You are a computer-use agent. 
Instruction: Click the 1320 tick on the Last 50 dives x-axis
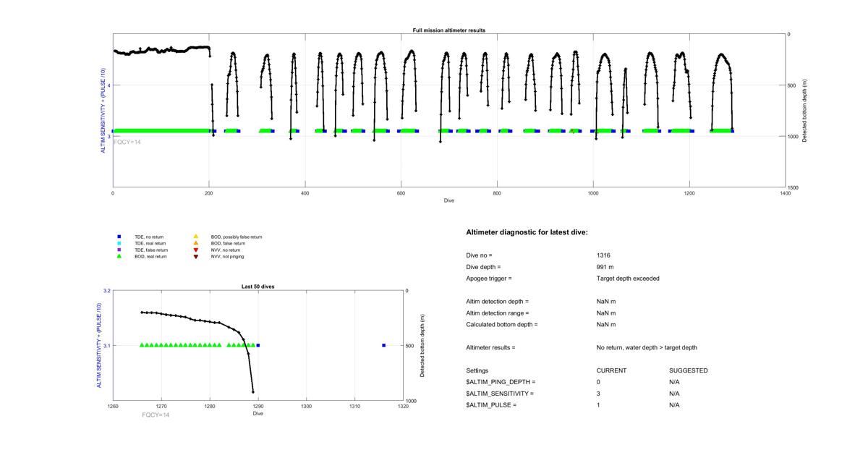(x=402, y=407)
